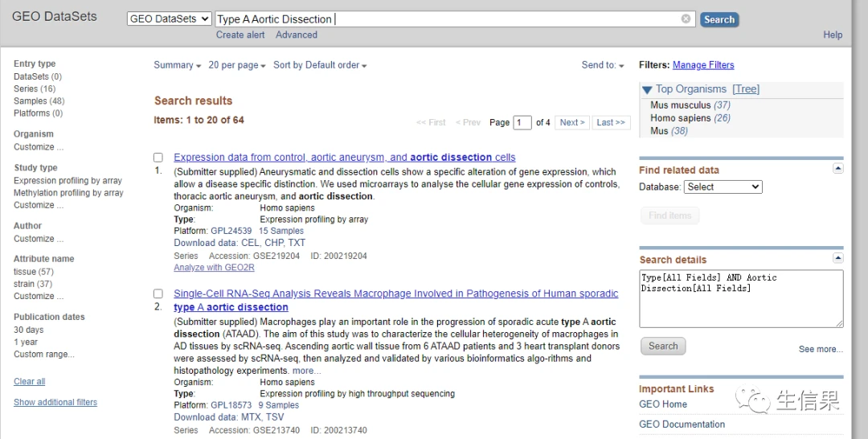
Task: Open result 1 title about aortic dissection cells
Action: (x=344, y=158)
